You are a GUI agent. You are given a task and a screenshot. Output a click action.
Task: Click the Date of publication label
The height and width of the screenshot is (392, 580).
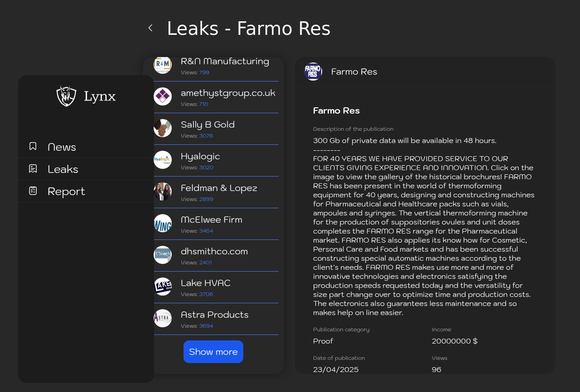click(x=339, y=358)
